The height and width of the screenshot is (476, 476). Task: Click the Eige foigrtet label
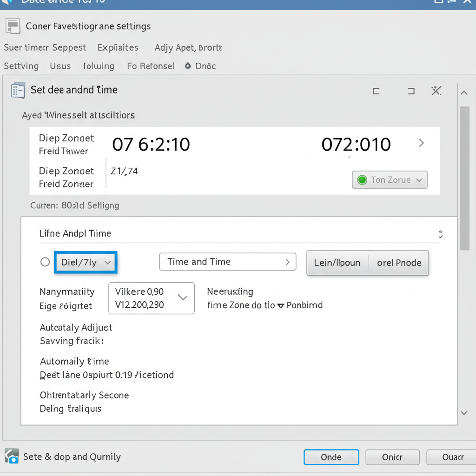pos(66,306)
